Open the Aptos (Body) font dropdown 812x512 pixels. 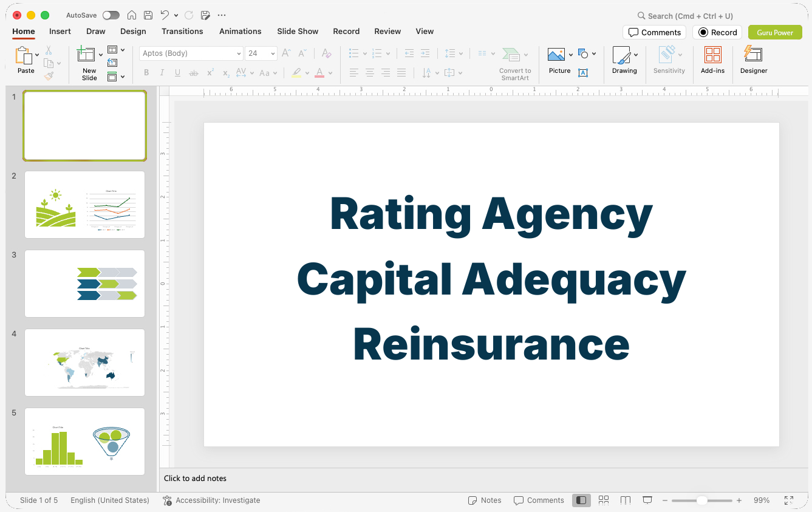click(x=239, y=53)
